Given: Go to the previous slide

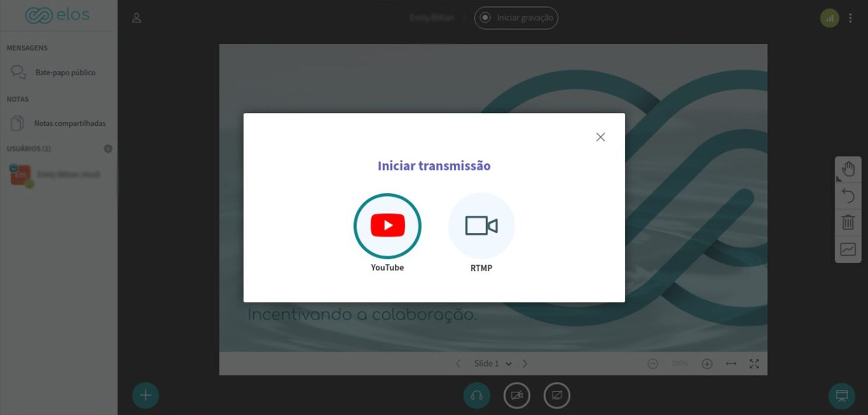Looking at the screenshot, I should (458, 364).
